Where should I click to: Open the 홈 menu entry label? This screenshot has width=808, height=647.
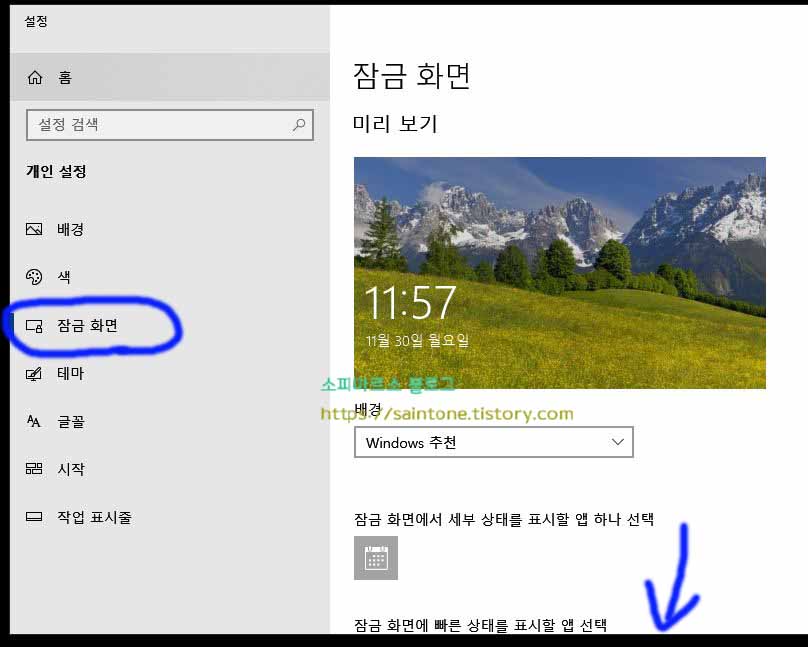click(x=65, y=77)
